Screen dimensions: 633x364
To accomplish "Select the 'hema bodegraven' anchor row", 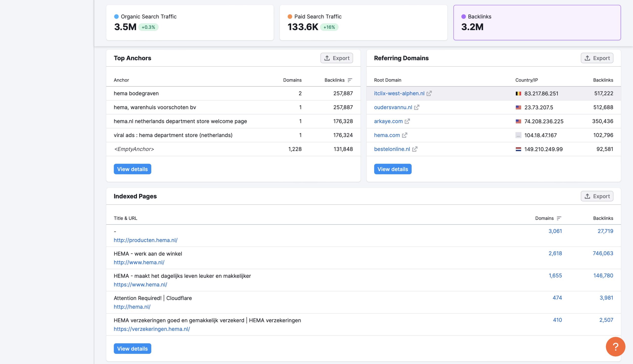I will (233, 94).
